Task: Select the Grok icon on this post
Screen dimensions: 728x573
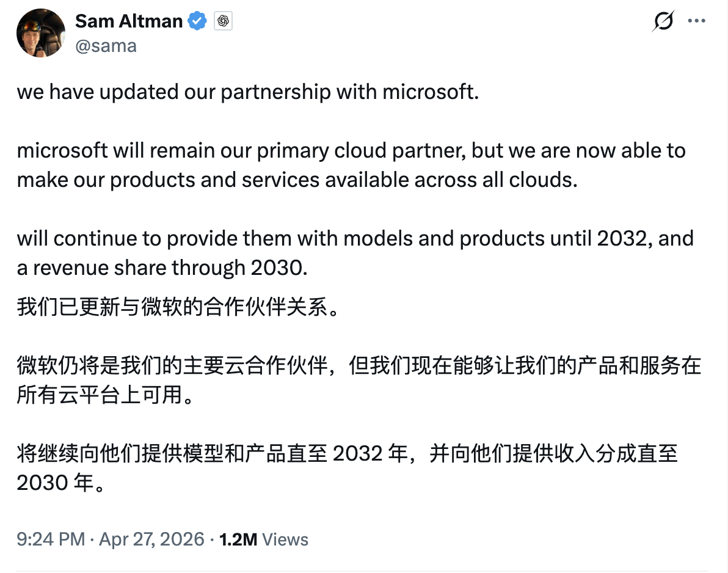Action: coord(663,20)
